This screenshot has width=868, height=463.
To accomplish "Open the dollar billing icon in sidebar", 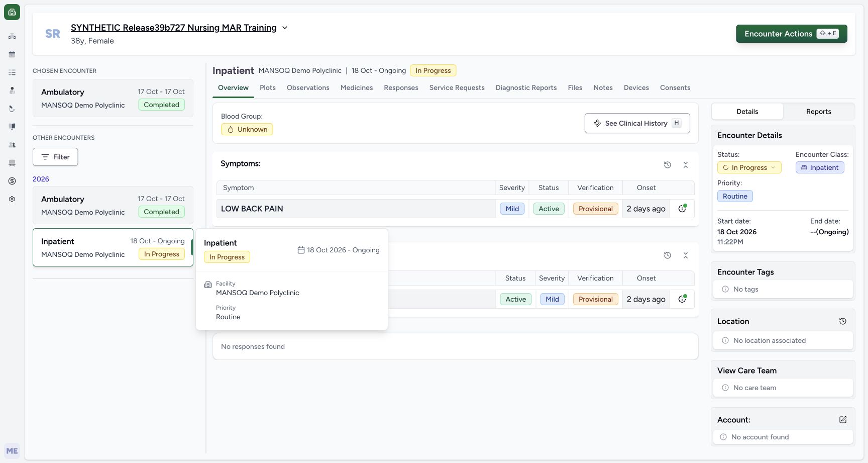I will click(x=12, y=181).
